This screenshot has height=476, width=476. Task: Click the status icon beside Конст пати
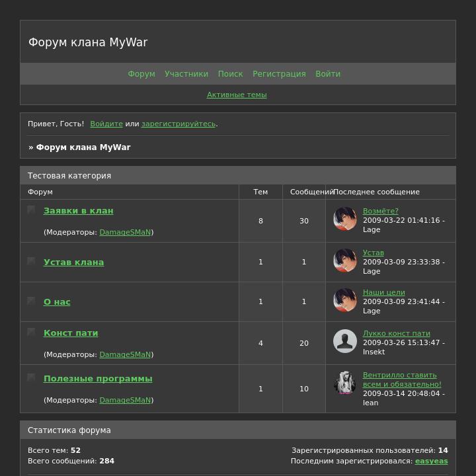point(31,333)
